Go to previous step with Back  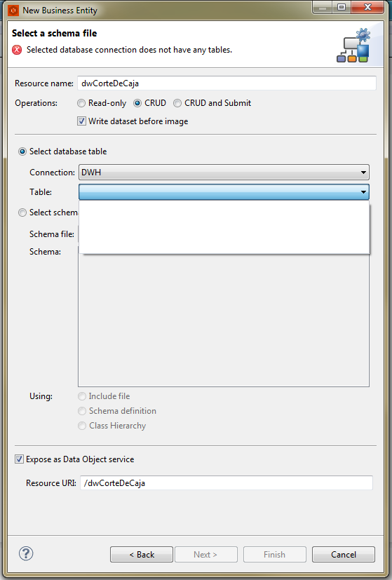pos(142,555)
